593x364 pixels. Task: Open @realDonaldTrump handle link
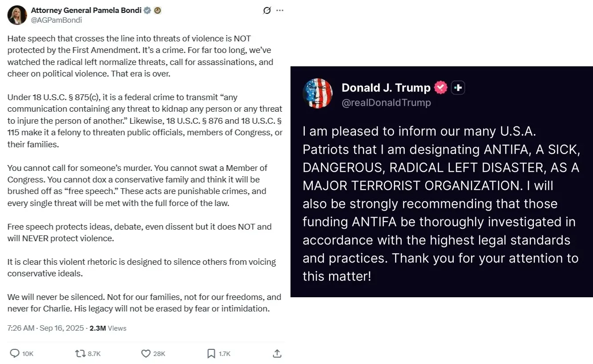[x=386, y=102]
